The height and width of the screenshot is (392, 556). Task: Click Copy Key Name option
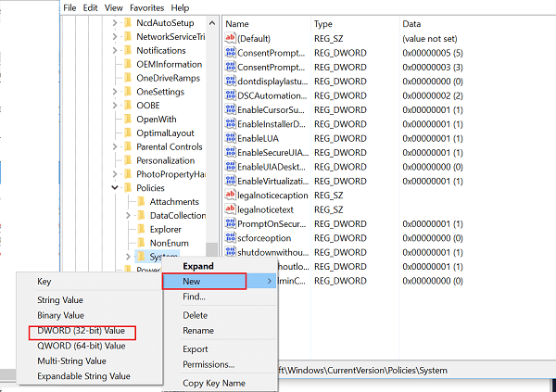[x=214, y=383]
